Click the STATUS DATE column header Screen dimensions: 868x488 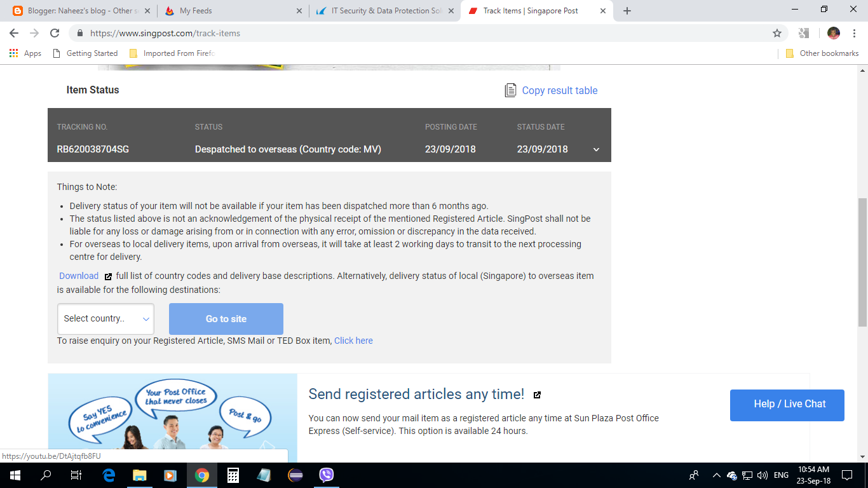(541, 127)
